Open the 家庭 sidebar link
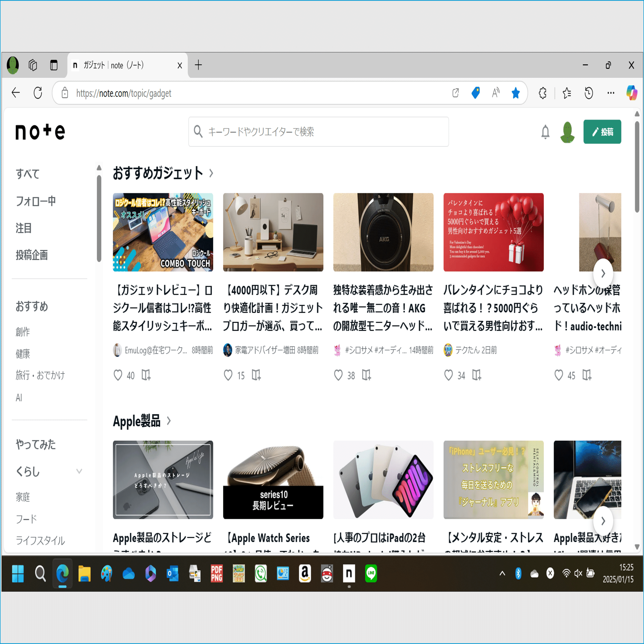Image resolution: width=644 pixels, height=644 pixels. tap(23, 497)
